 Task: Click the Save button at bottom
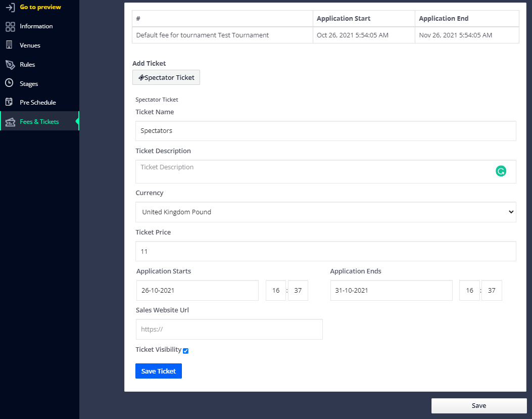[x=479, y=406]
